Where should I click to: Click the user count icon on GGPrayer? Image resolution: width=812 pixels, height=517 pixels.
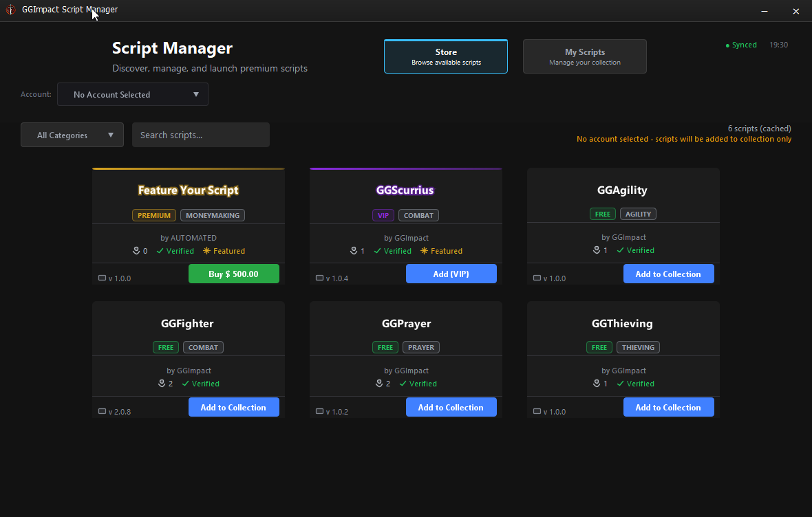pos(379,384)
